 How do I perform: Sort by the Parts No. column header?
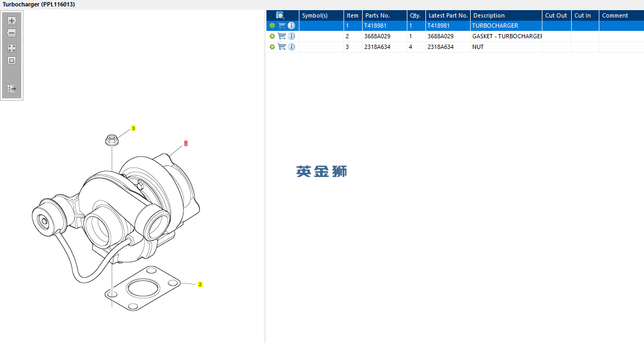[384, 15]
